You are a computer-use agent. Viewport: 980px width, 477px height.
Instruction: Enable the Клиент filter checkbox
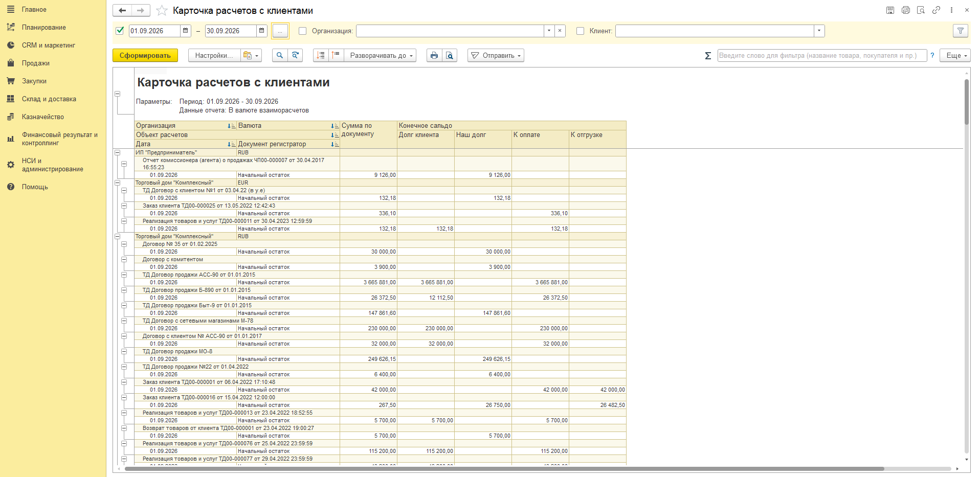[580, 31]
